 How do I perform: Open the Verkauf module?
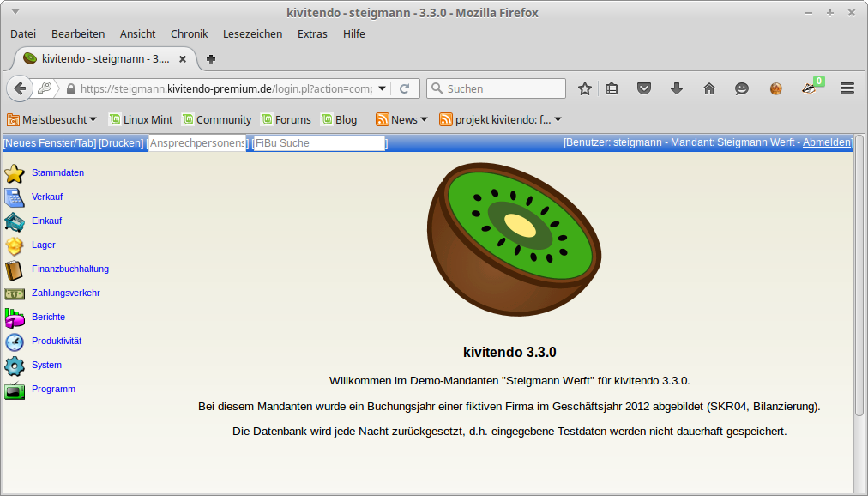[x=47, y=197]
